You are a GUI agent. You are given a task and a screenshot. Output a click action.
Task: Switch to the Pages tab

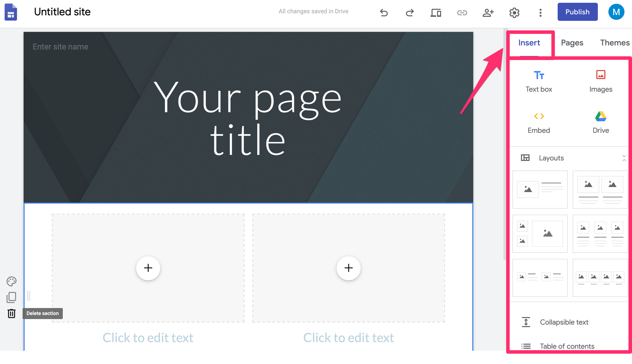click(572, 43)
